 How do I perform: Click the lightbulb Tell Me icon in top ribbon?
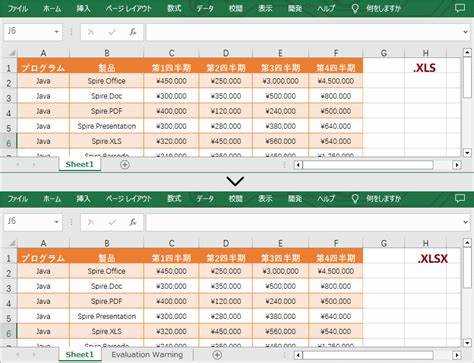tap(355, 8)
